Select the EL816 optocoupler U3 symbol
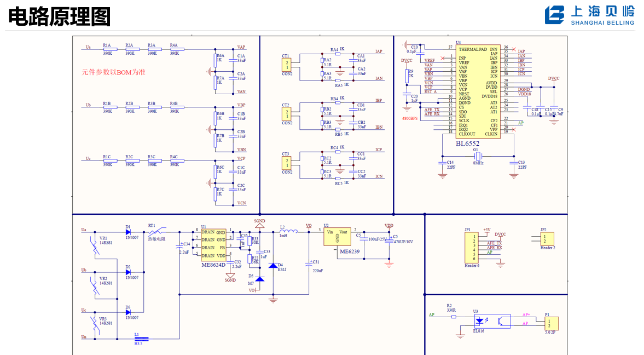 (492, 321)
